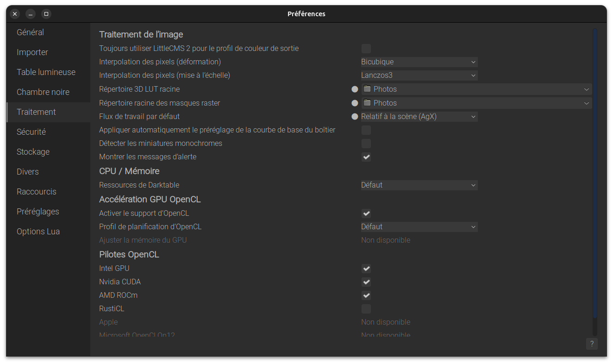Click modified indicator dot beside Répertoire racine des masques raster
613x364 pixels.
[355, 103]
